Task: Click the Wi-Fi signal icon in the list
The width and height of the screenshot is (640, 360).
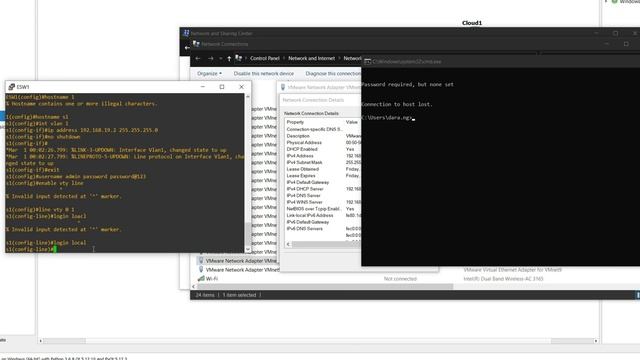Action: (x=201, y=278)
